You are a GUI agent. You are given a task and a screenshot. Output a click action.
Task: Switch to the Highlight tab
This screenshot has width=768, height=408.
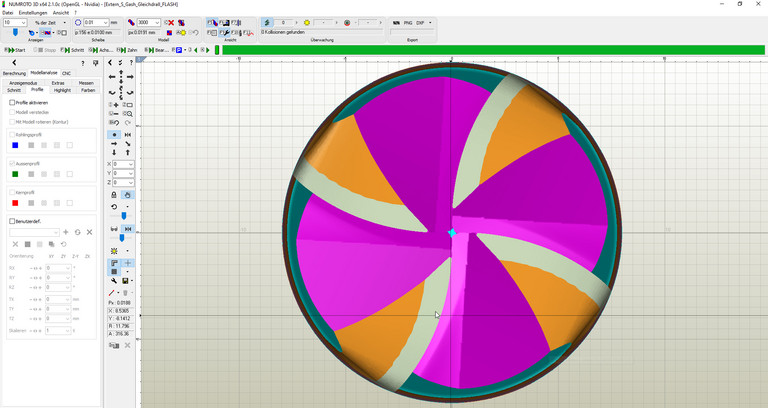coord(62,90)
